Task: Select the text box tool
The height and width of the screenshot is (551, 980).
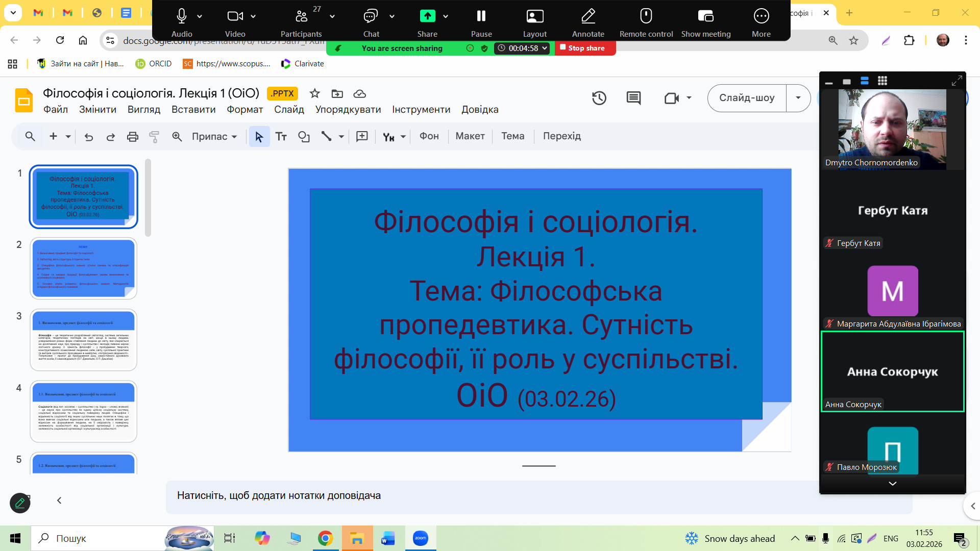Action: pyautogui.click(x=281, y=137)
